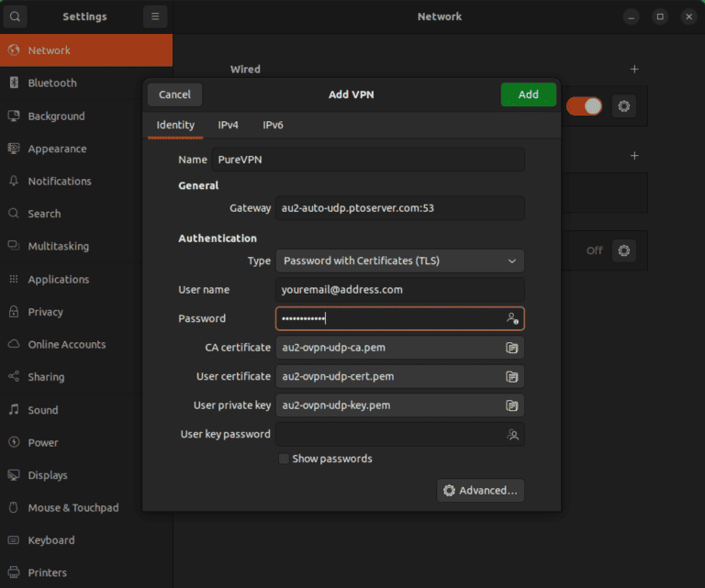Image resolution: width=705 pixels, height=588 pixels.
Task: Open wired connection gear settings
Action: pos(624,106)
